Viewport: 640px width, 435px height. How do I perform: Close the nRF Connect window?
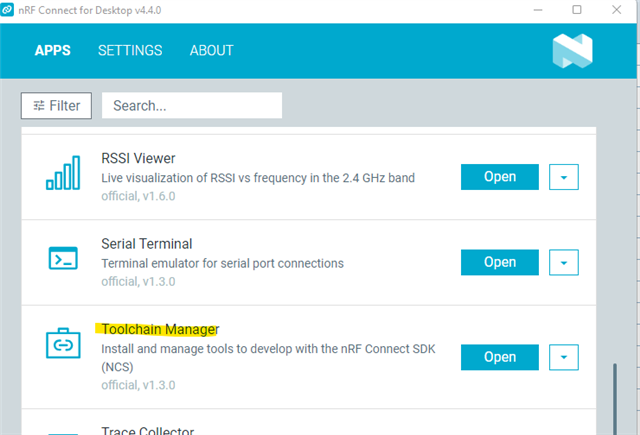point(617,10)
